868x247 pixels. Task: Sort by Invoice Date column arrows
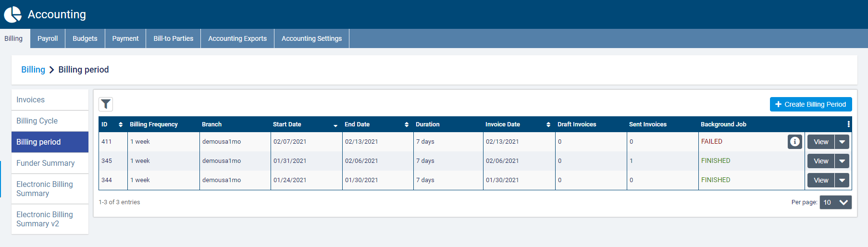[548, 124]
